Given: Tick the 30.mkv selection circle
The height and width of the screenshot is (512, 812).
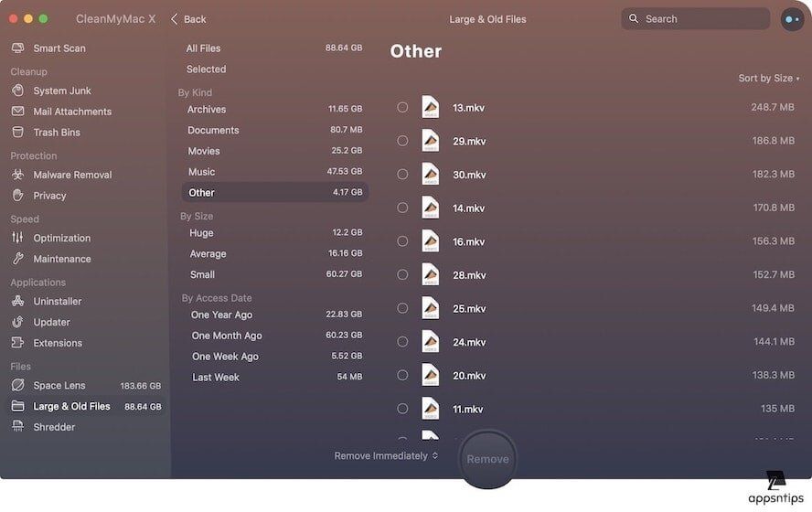Looking at the screenshot, I should pyautogui.click(x=402, y=174).
